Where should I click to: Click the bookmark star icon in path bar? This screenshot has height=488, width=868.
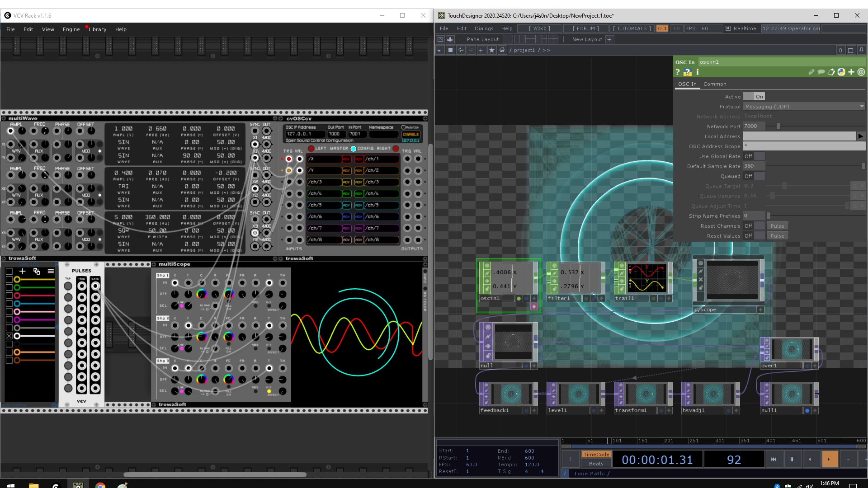tap(492, 50)
